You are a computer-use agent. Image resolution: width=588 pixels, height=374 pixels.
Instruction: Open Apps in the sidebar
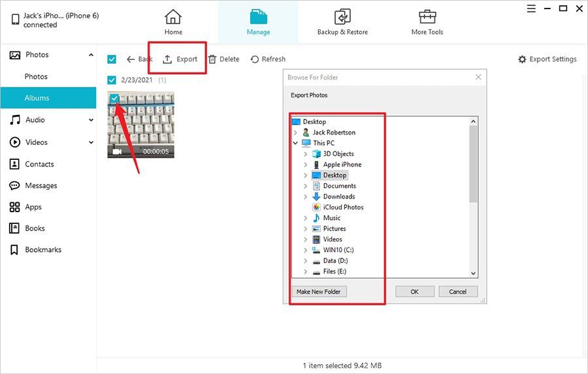[x=33, y=207]
